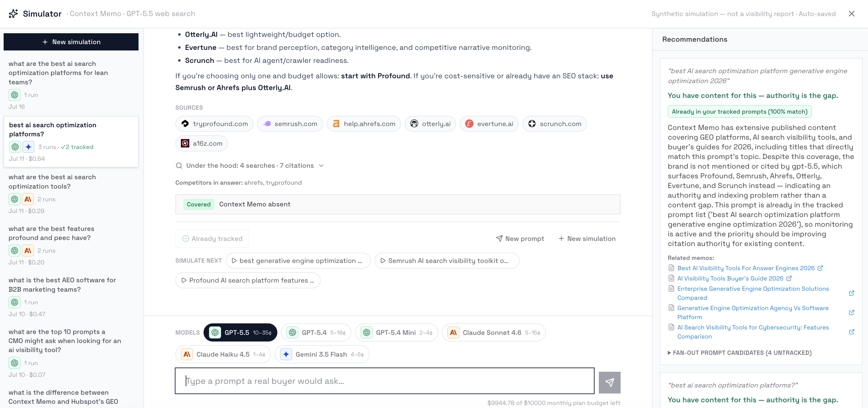This screenshot has height=408, width=868.
Task: Select the GPT-5.4 model pill
Action: (316, 332)
